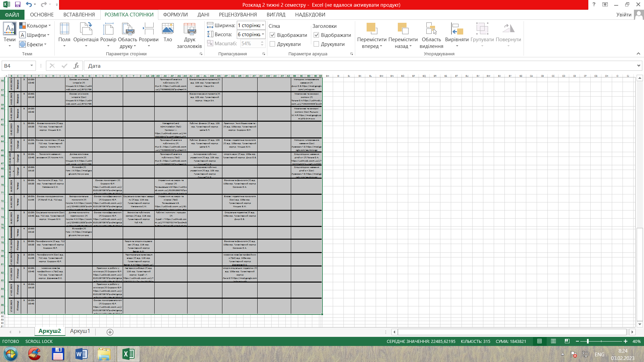Open Друк заголовків print titles icon
The height and width of the screenshot is (362, 644).
(190, 35)
